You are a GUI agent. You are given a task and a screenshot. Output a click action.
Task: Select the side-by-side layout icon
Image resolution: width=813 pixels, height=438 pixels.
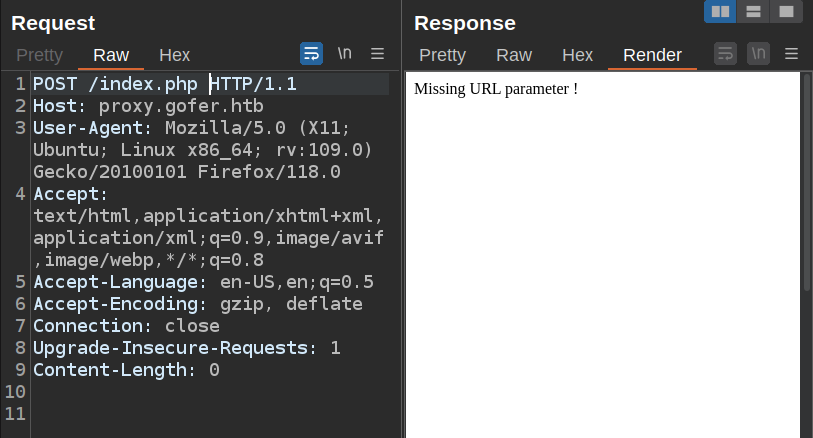(720, 12)
